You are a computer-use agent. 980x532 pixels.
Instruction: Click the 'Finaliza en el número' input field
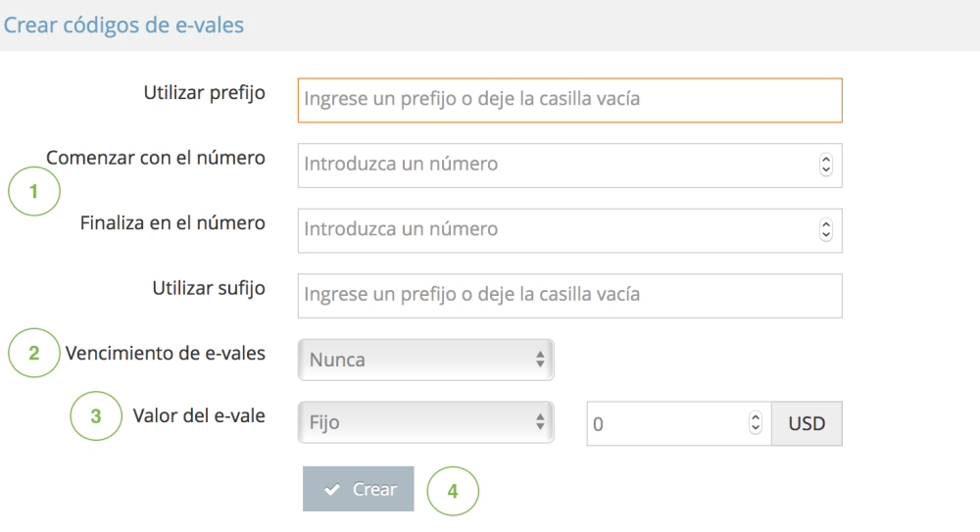tap(554, 229)
